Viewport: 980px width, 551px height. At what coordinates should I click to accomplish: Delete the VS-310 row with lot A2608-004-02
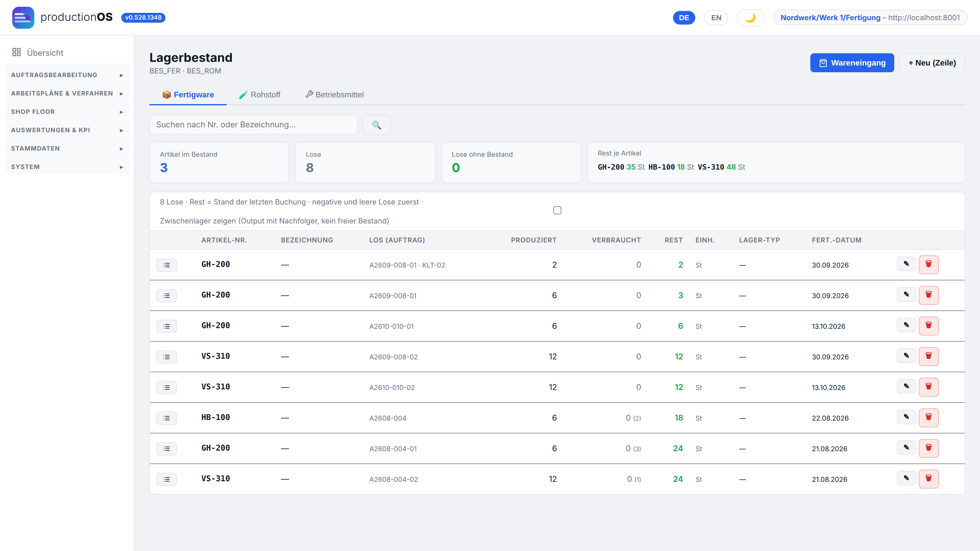[x=929, y=479]
